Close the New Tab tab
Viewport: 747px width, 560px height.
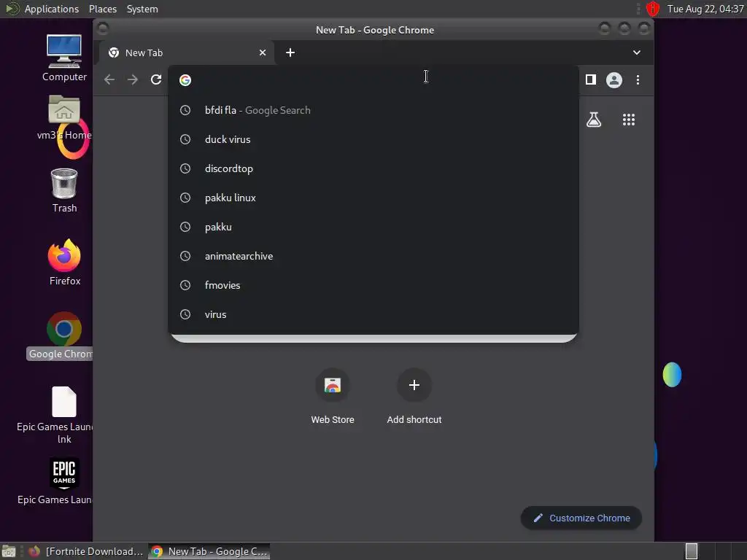(263, 52)
